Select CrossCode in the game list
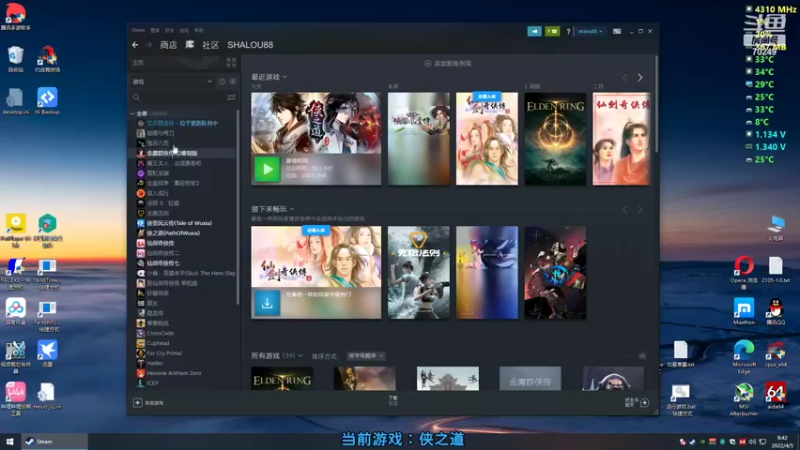Screen dimensions: 800x450 160,333
